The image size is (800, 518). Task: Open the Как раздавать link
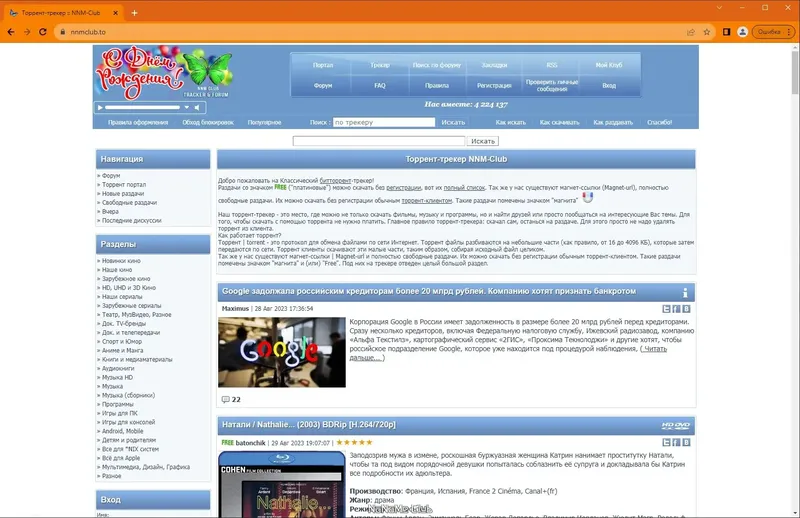coord(613,122)
